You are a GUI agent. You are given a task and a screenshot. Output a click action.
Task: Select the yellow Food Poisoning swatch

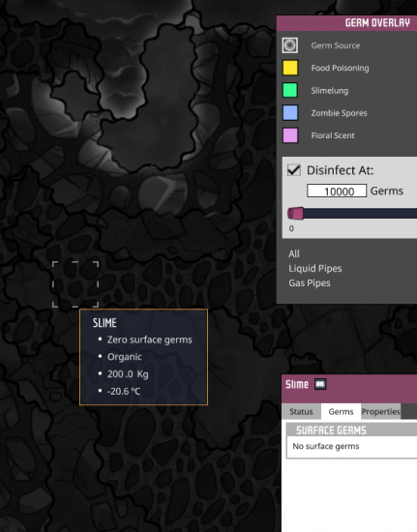coord(290,68)
